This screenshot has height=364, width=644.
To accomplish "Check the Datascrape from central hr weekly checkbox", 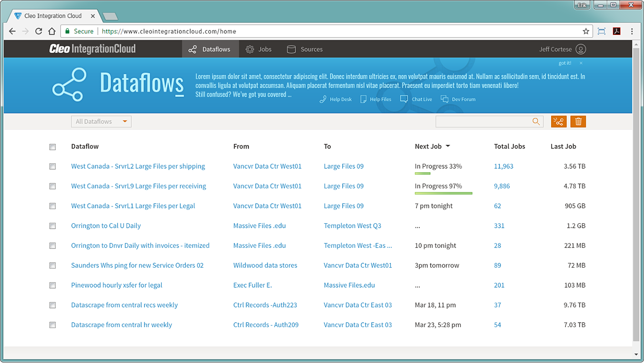I will [x=53, y=325].
